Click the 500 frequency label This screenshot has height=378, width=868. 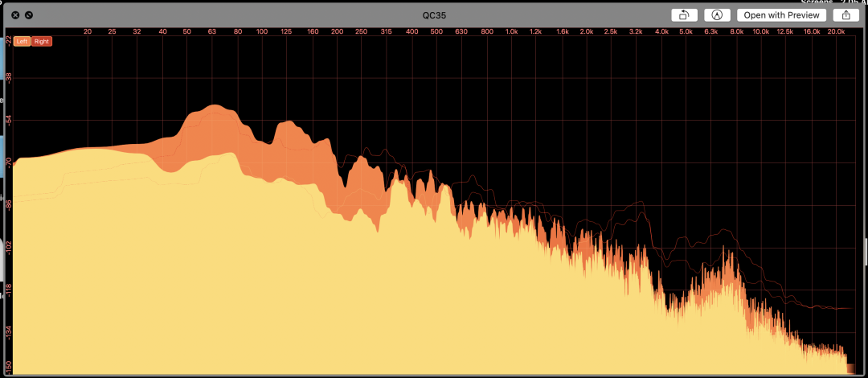click(x=436, y=32)
